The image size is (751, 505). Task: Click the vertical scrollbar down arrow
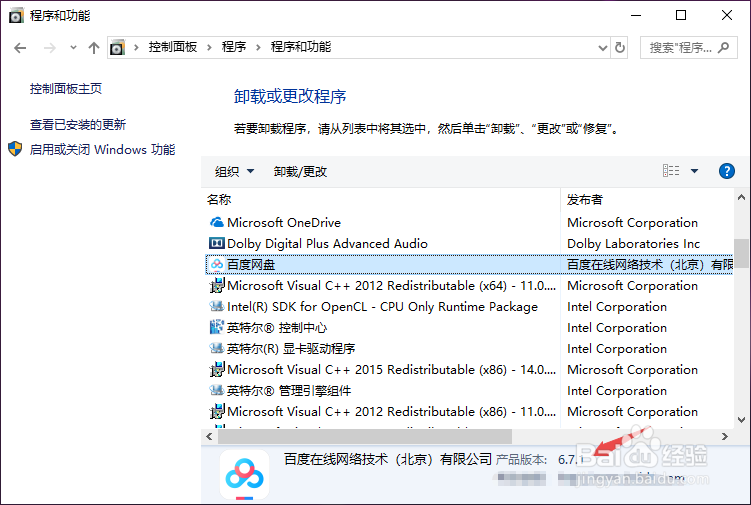[x=741, y=420]
